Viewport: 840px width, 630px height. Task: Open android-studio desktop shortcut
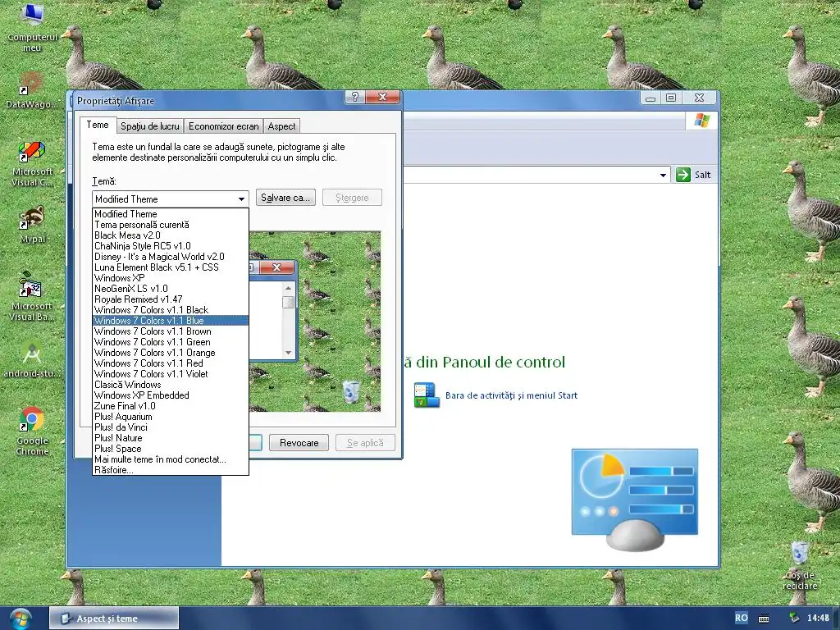point(32,359)
